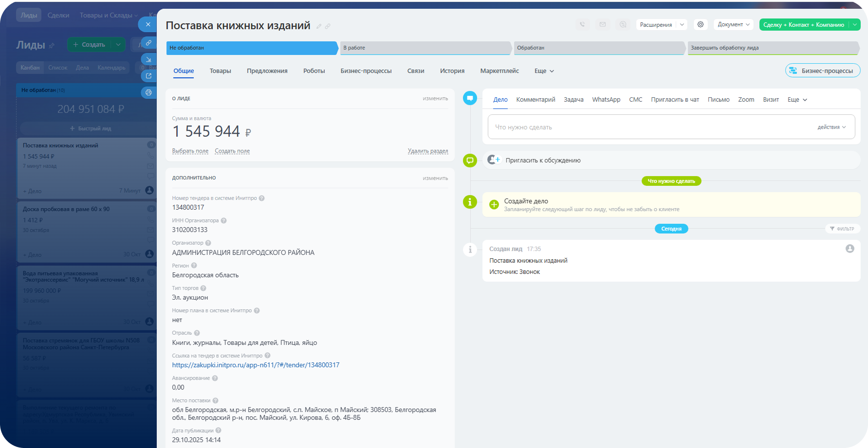Click the pencil icon to rename the lead title
The height and width of the screenshot is (448, 868).
click(319, 26)
